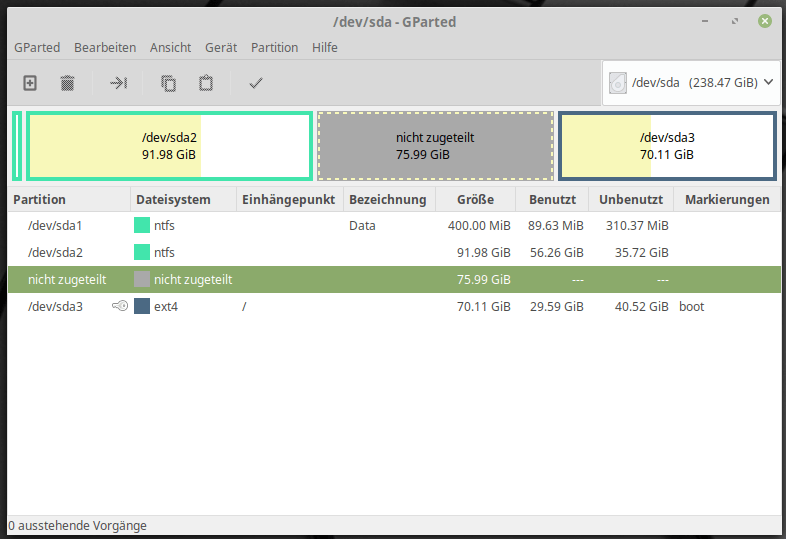The image size is (786, 539).
Task: Click the gray swatch in nicht zugeteilt row
Action: pyautogui.click(x=142, y=279)
